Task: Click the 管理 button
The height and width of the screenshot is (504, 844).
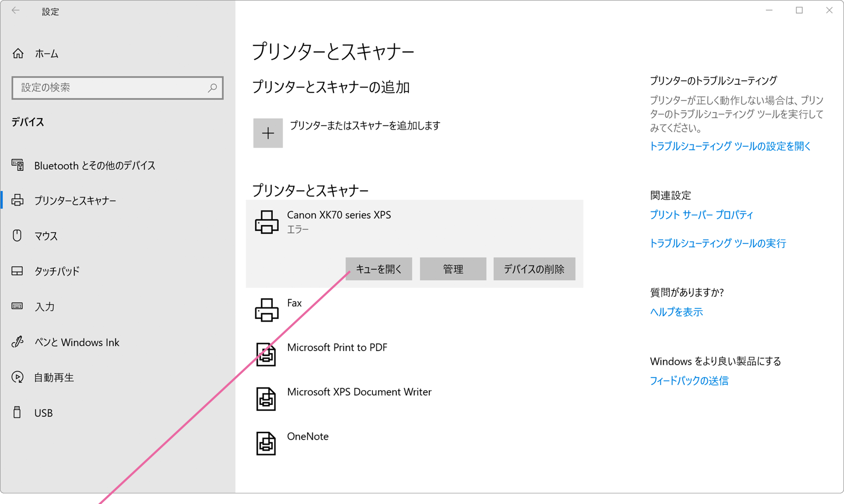Action: [x=453, y=269]
